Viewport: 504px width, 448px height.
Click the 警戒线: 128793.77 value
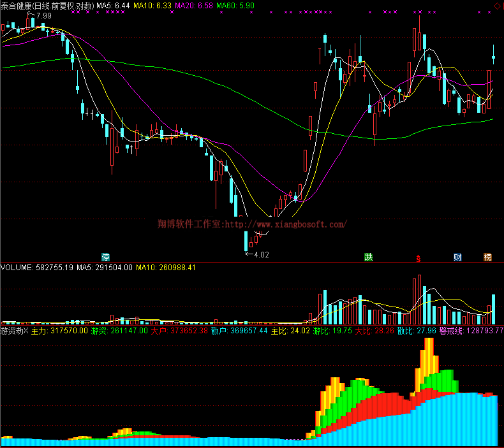tap(471, 331)
